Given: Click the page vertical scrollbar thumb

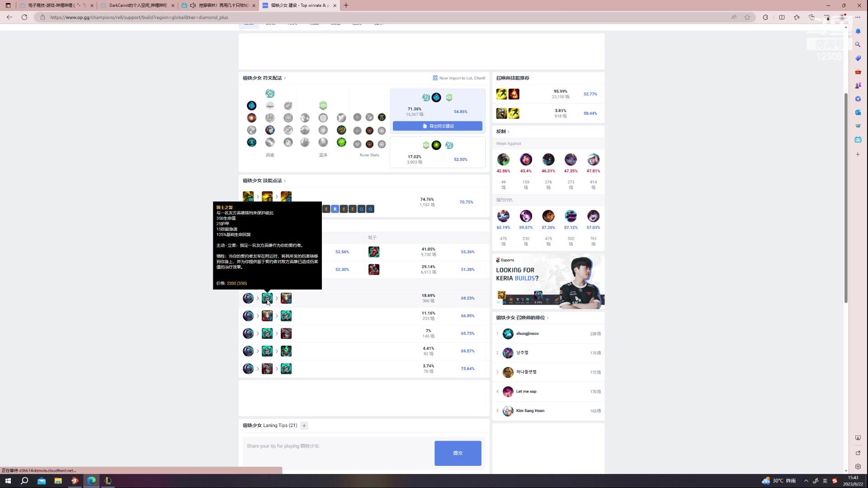Looking at the screenshot, I should point(846,197).
